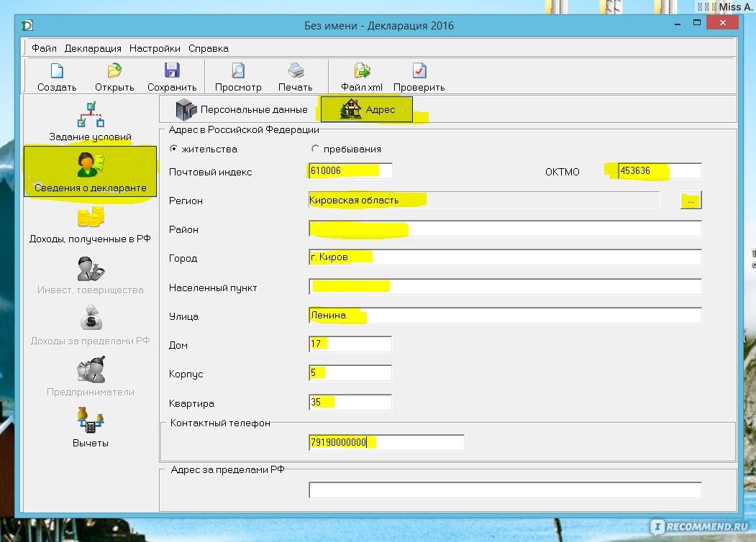Save declaration using Сохранить floppy icon

click(172, 71)
